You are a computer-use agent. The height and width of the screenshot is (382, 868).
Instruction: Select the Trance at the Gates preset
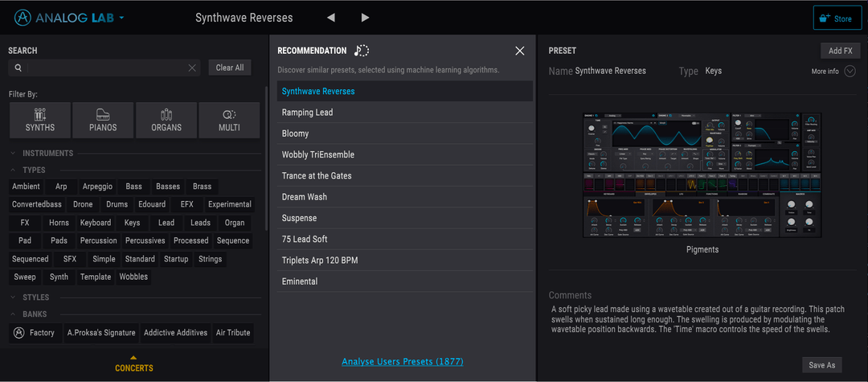click(404, 175)
